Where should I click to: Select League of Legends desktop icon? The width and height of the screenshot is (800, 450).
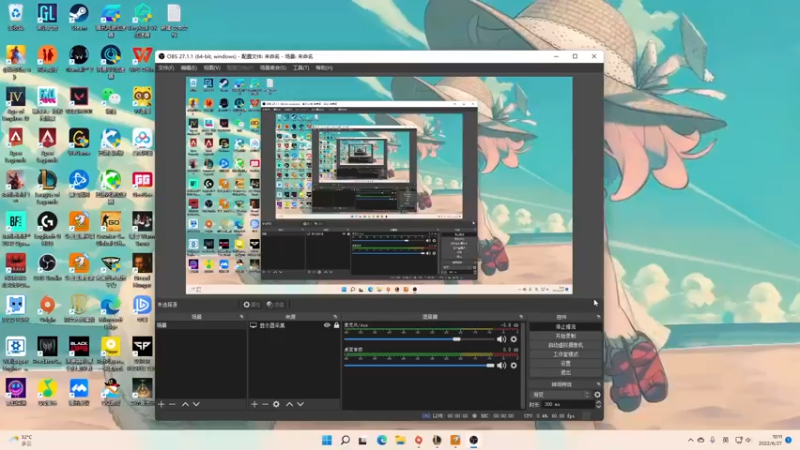pos(47,187)
